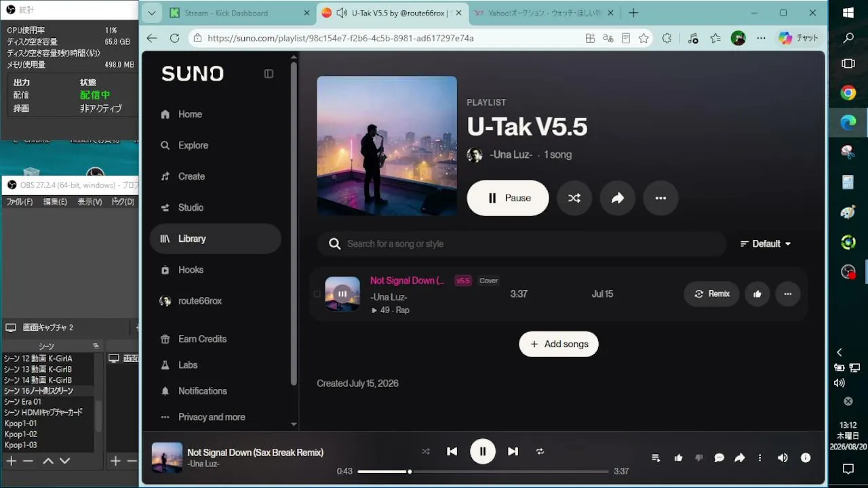This screenshot has height=488, width=868.
Task: Open the OBS 編集(E) menu
Action: (x=56, y=202)
